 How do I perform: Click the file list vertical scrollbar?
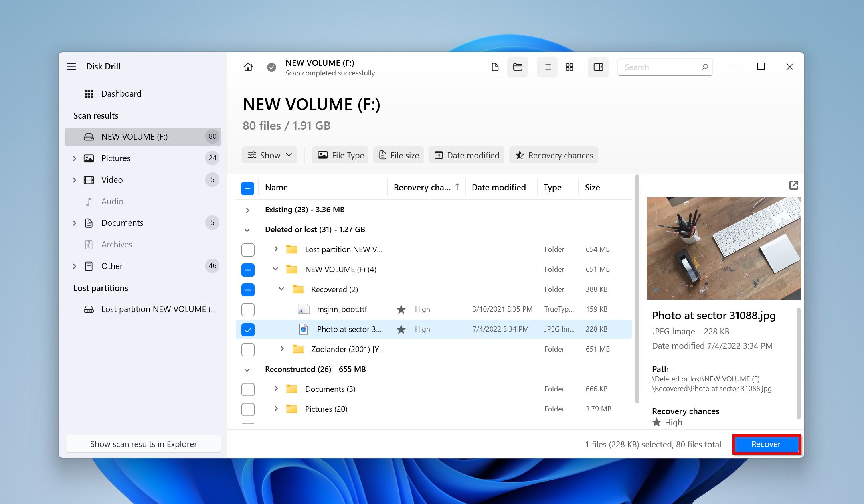637,287
